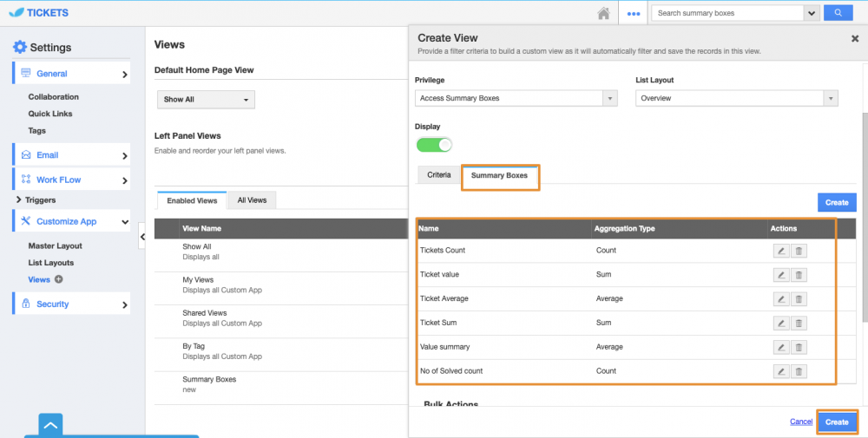Switch to the Criteria tab
868x438 pixels.
(438, 175)
